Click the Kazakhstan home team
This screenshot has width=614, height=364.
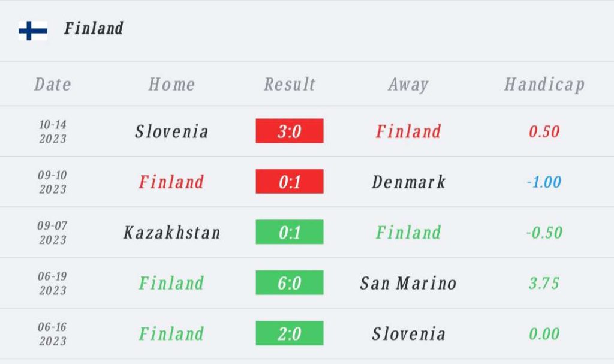171,232
